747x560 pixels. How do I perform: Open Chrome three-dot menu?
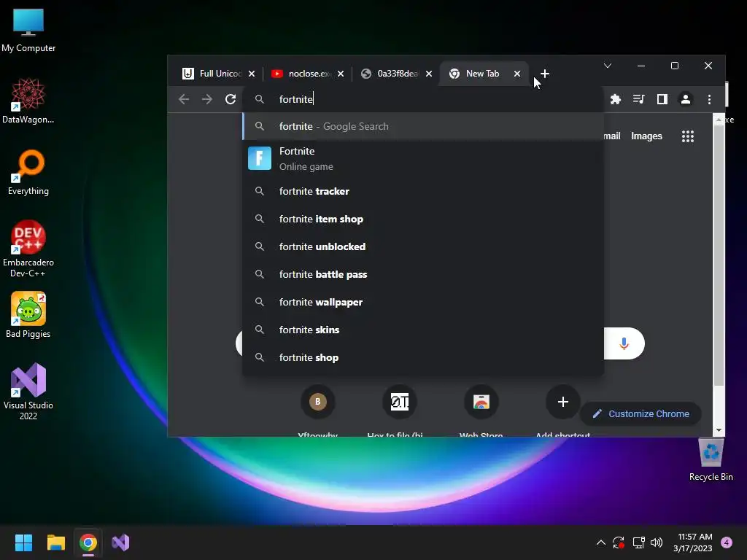pos(709,99)
